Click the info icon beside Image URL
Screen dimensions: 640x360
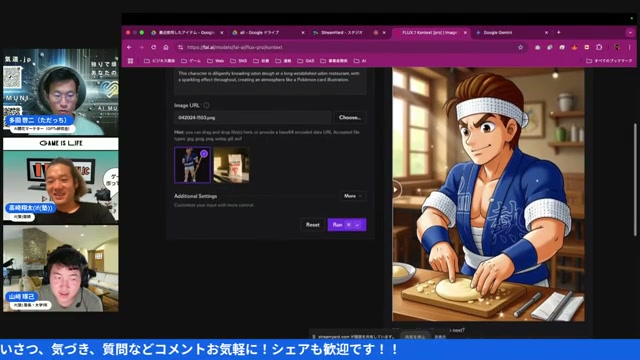click(207, 105)
